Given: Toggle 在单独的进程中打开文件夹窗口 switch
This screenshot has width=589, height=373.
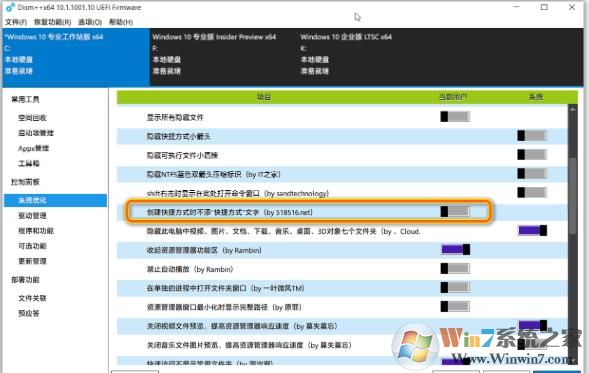Looking at the screenshot, I should (x=455, y=287).
